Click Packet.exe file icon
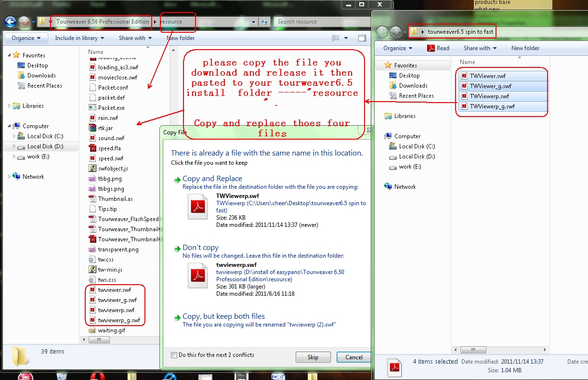The width and height of the screenshot is (588, 380). (92, 108)
